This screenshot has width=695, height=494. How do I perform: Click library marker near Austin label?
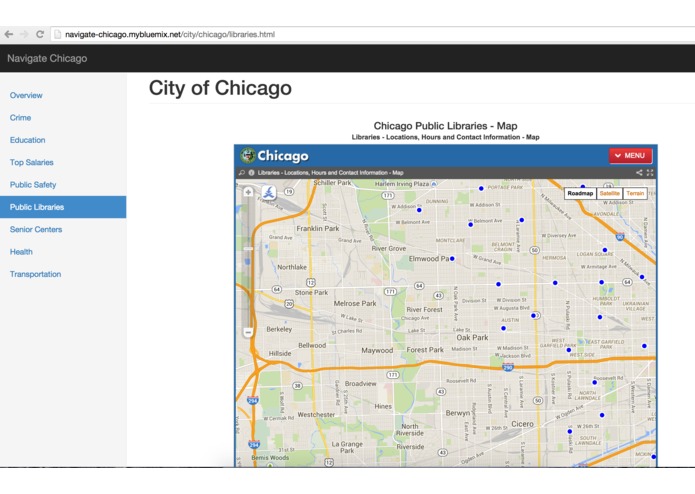503,328
